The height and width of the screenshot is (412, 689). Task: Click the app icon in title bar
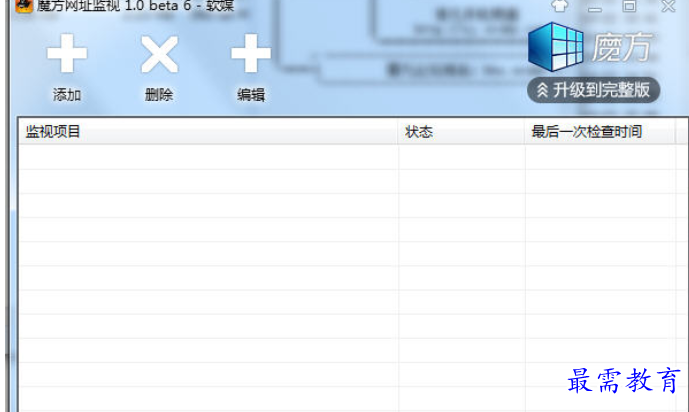(x=24, y=6)
